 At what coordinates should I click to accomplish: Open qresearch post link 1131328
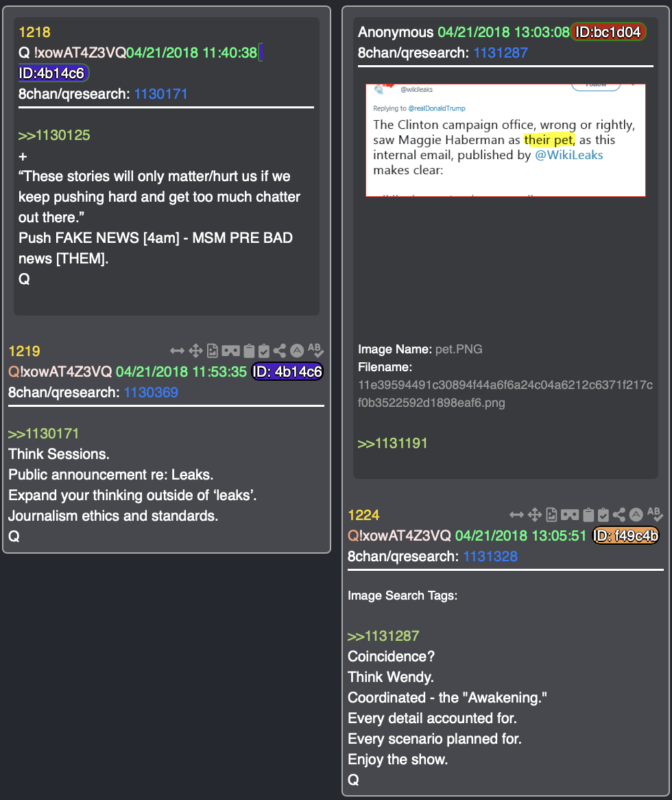490,556
